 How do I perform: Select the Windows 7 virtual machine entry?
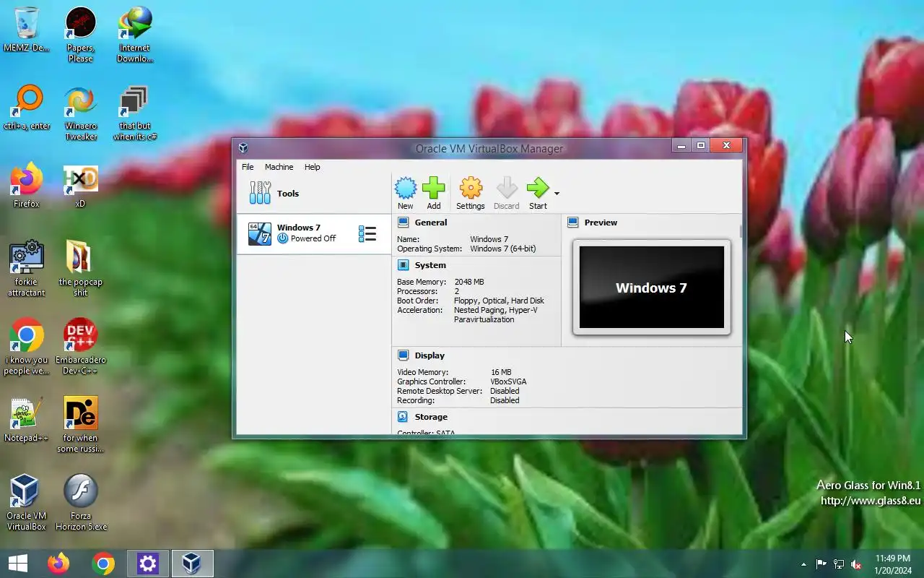(314, 233)
